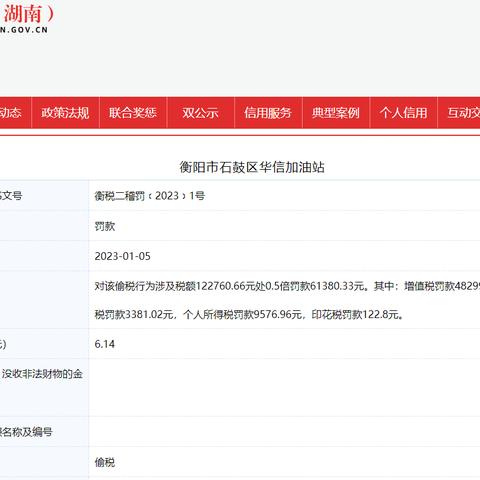Click the title 衡阳市石鼓区华信加油站
Screen dimensions: 480x480
pyautogui.click(x=252, y=167)
